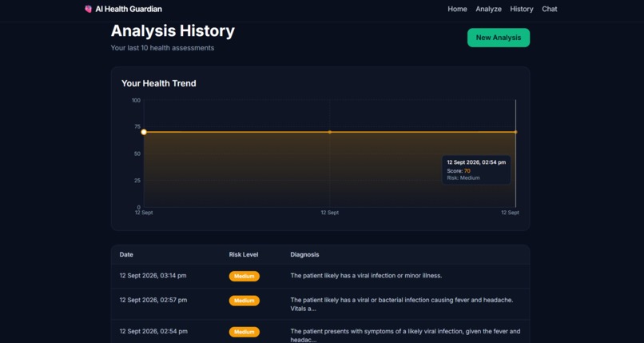
Task: Click the y-axis label 25
Action: point(137,181)
